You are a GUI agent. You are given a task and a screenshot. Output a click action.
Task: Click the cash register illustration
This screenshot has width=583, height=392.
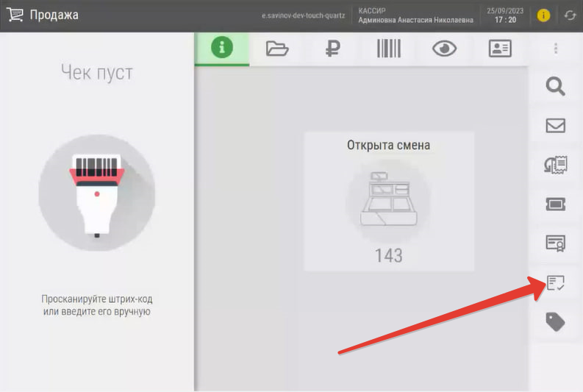388,199
